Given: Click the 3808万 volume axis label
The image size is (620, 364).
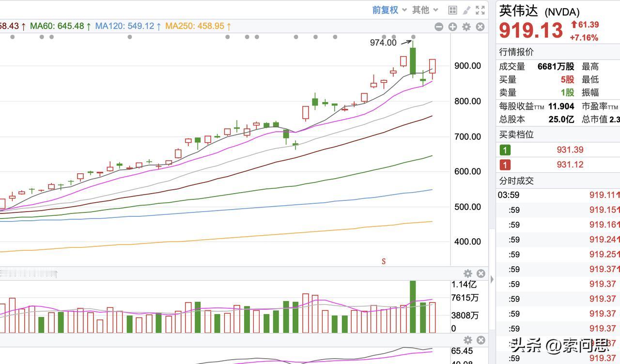Looking at the screenshot, I should [465, 316].
